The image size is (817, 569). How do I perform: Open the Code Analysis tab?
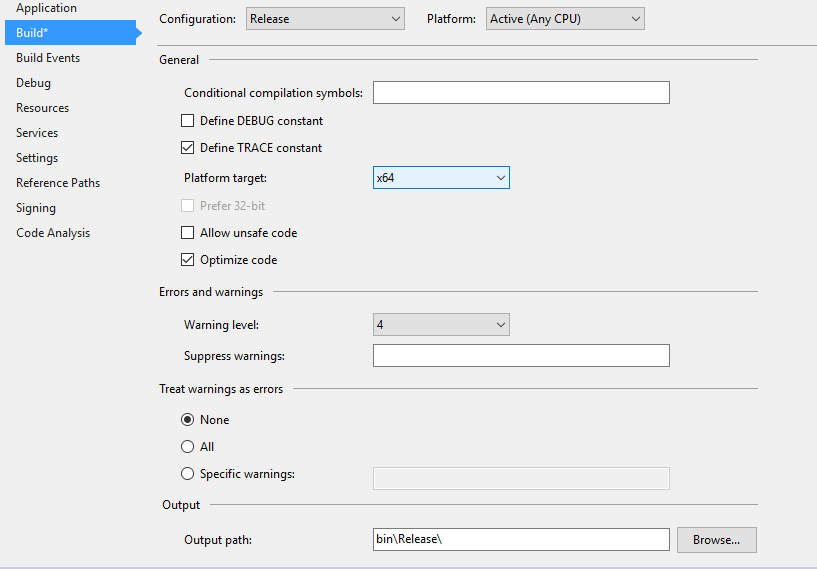53,233
